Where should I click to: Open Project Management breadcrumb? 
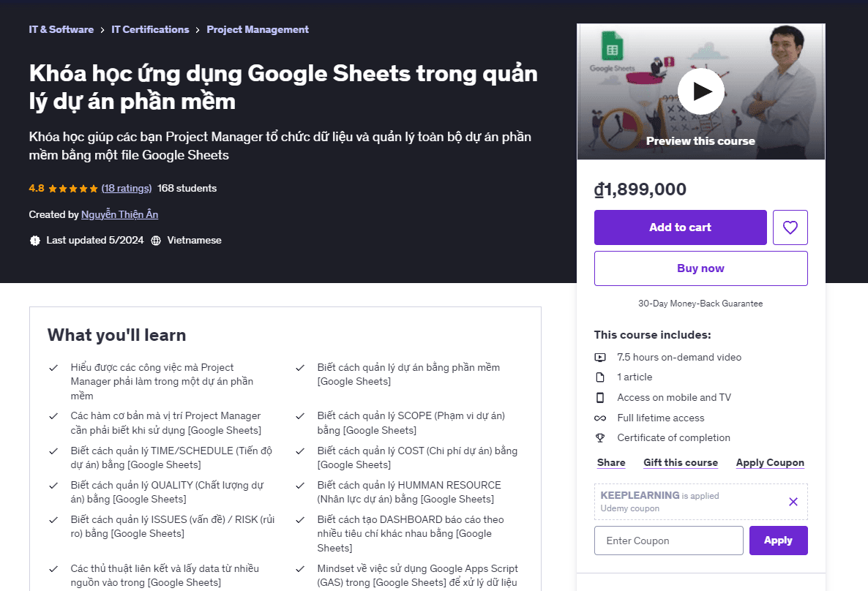[x=258, y=29]
